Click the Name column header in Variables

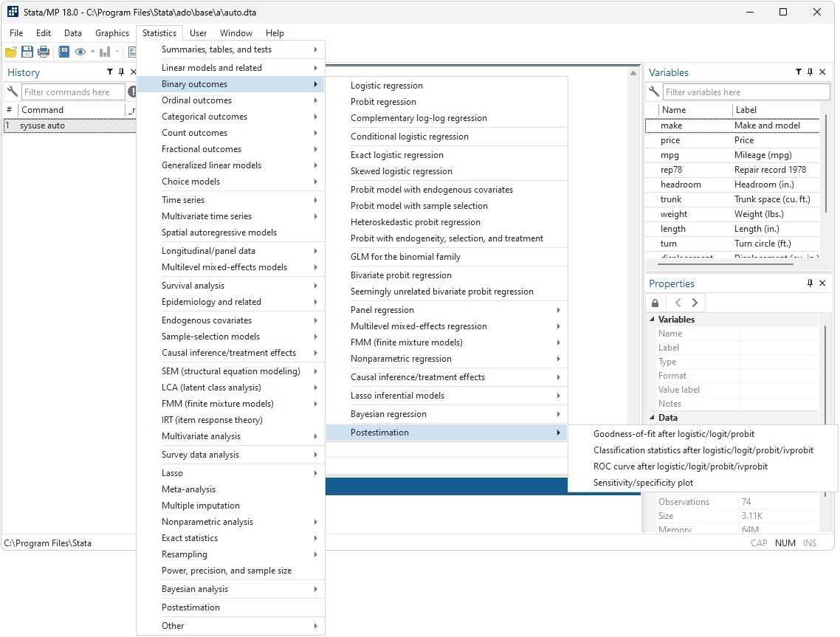tap(695, 109)
